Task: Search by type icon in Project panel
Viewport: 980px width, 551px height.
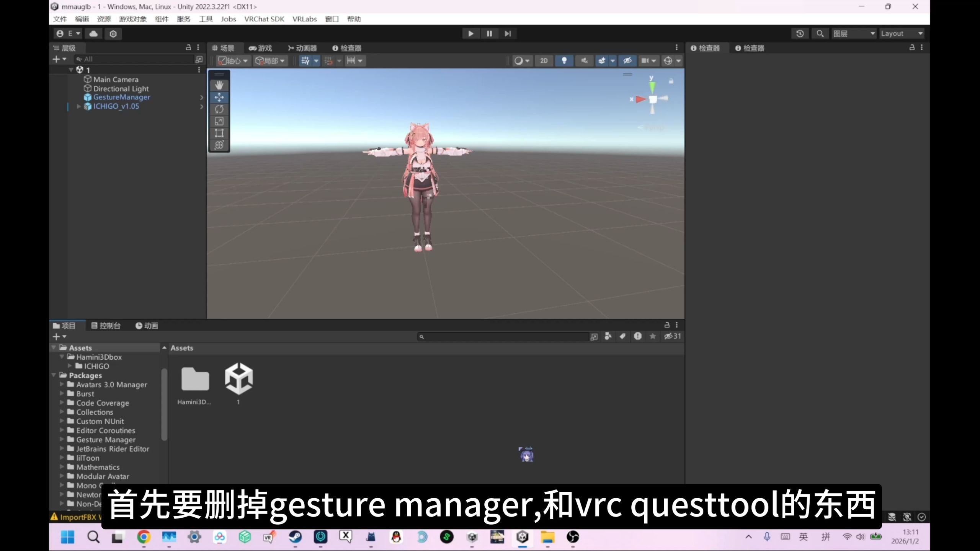Action: [608, 336]
